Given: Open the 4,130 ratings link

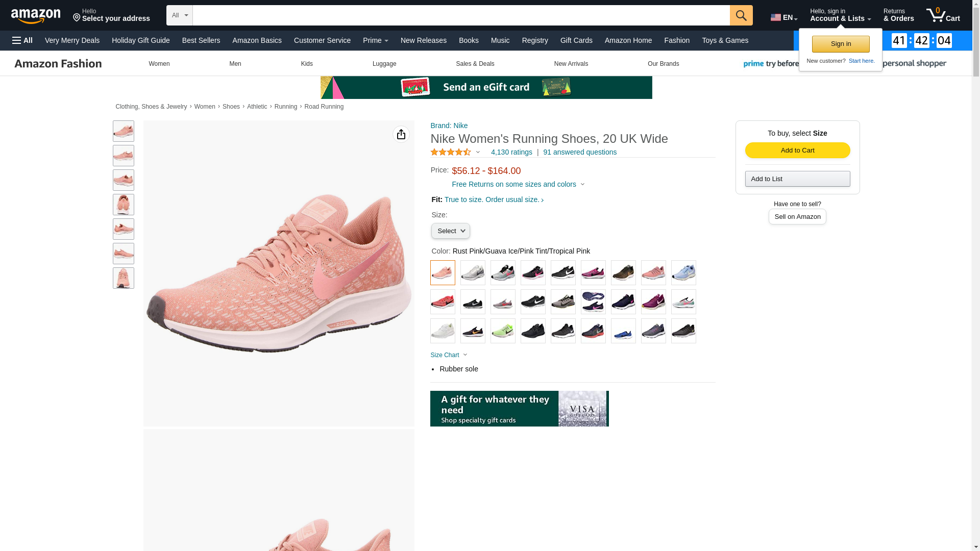Looking at the screenshot, I should (511, 152).
